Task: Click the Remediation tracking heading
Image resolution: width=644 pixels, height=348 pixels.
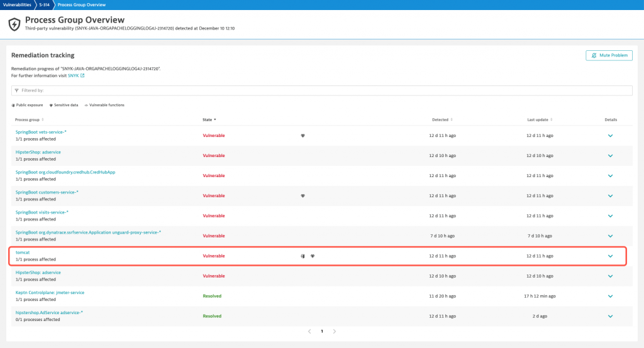Action: pyautogui.click(x=43, y=55)
